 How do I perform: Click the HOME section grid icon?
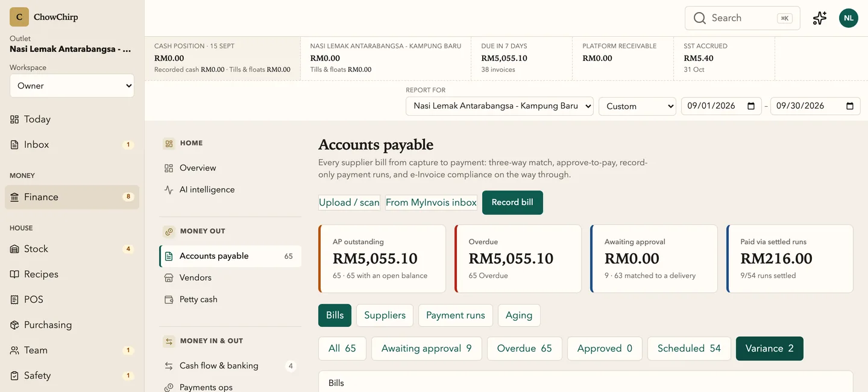pyautogui.click(x=169, y=144)
